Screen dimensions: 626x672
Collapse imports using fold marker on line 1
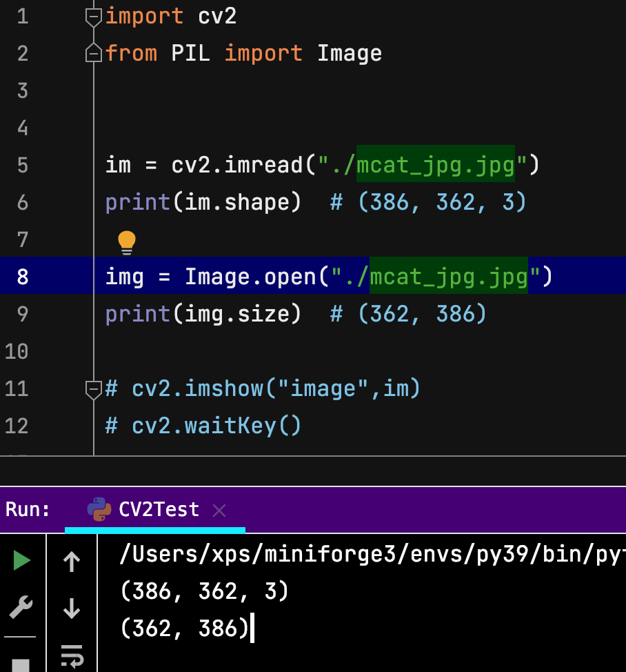click(x=94, y=17)
